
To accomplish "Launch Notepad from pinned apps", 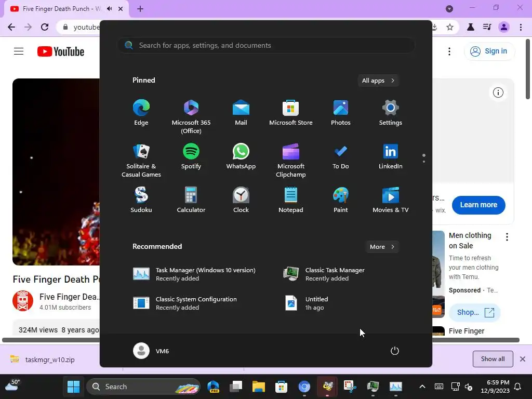I will click(291, 200).
